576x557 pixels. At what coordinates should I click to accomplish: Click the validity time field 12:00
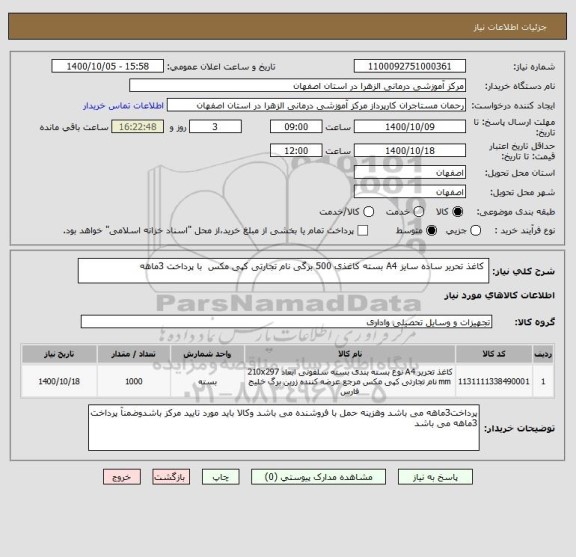(x=296, y=150)
